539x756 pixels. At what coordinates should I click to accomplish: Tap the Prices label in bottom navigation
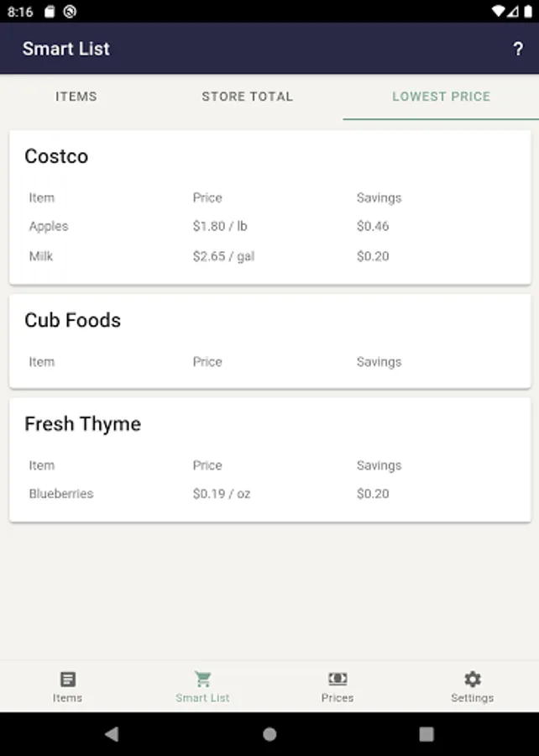[338, 698]
